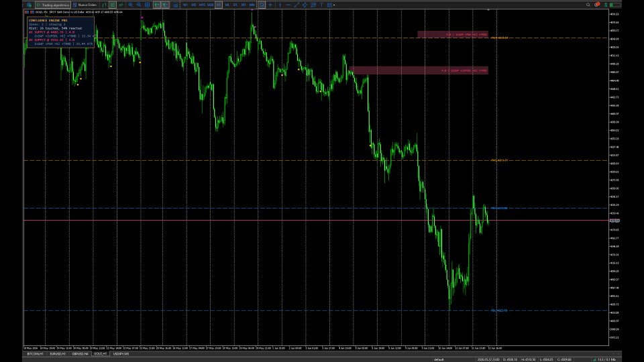Toggle chart shift from right edge

coord(166,5)
